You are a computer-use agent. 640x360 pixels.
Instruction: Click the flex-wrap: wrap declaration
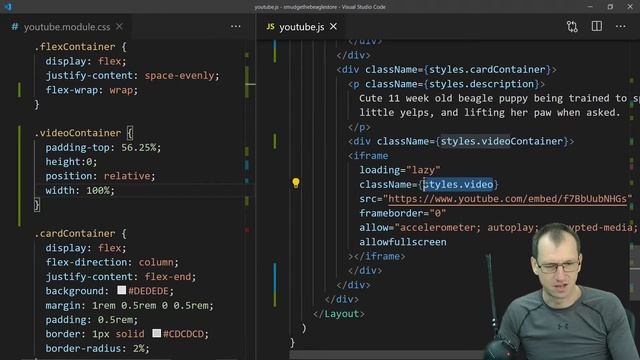pyautogui.click(x=92, y=90)
